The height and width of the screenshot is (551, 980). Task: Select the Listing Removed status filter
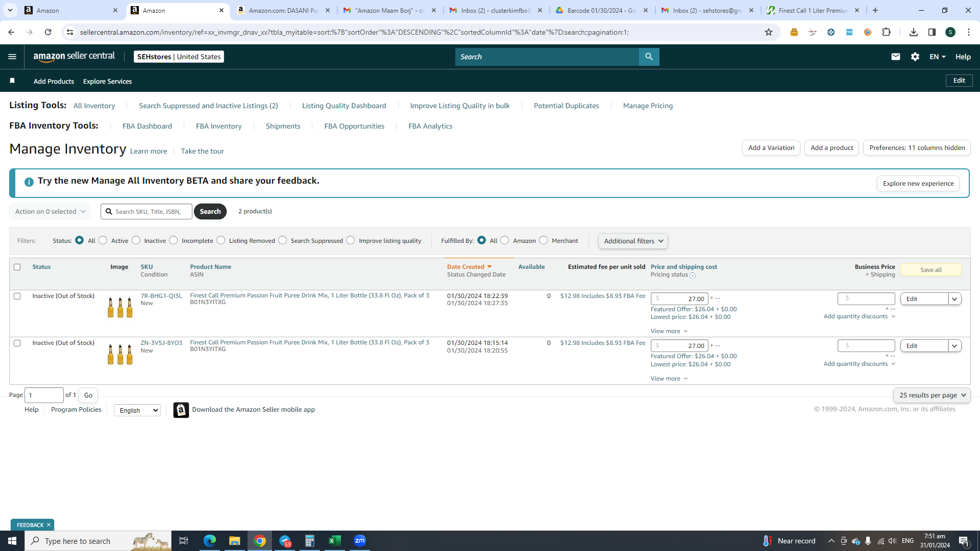pyautogui.click(x=221, y=240)
